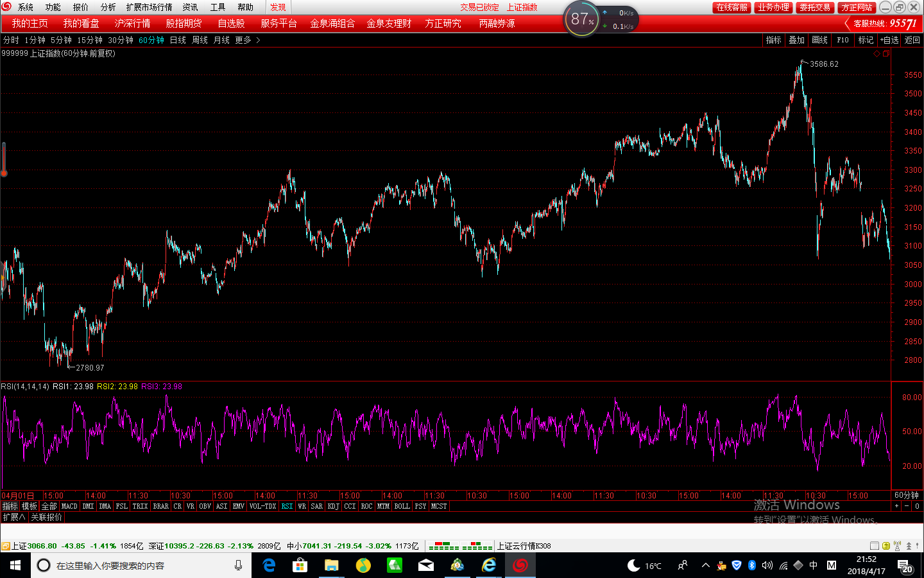Screen dimensions: 924x578
Task: Click the Windows search input box
Action: [x=141, y=565]
